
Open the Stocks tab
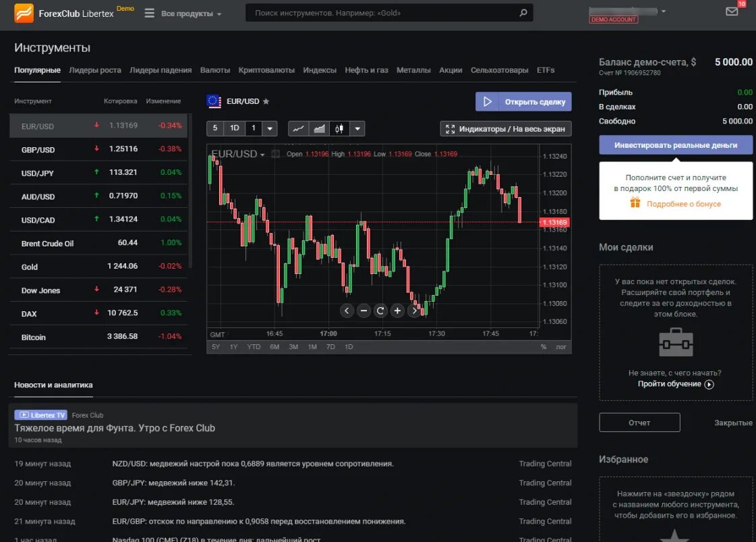[x=450, y=70]
